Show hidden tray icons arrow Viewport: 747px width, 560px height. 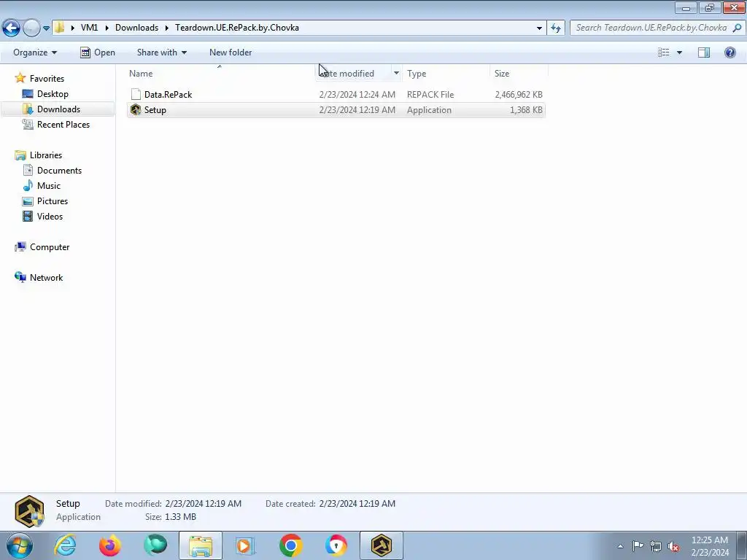620,546
